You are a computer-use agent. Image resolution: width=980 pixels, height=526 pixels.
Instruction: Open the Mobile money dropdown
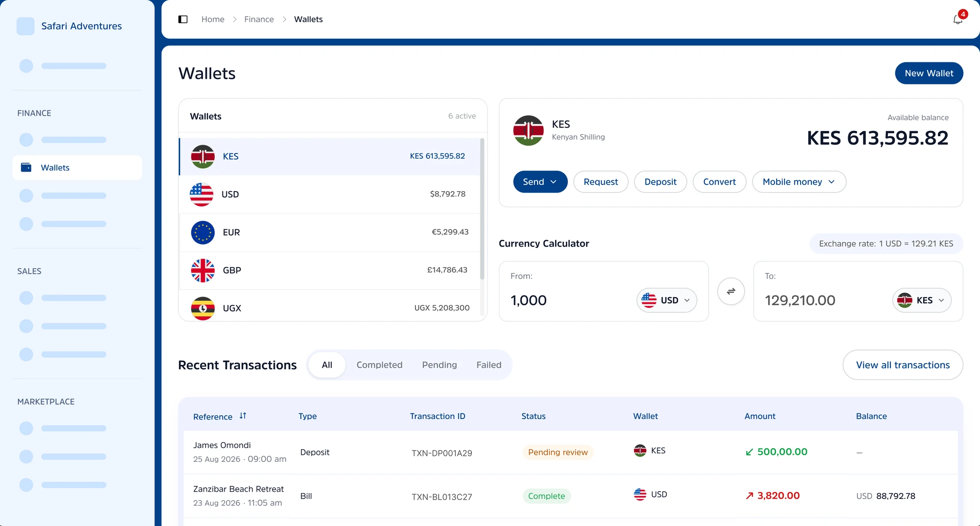click(x=799, y=182)
